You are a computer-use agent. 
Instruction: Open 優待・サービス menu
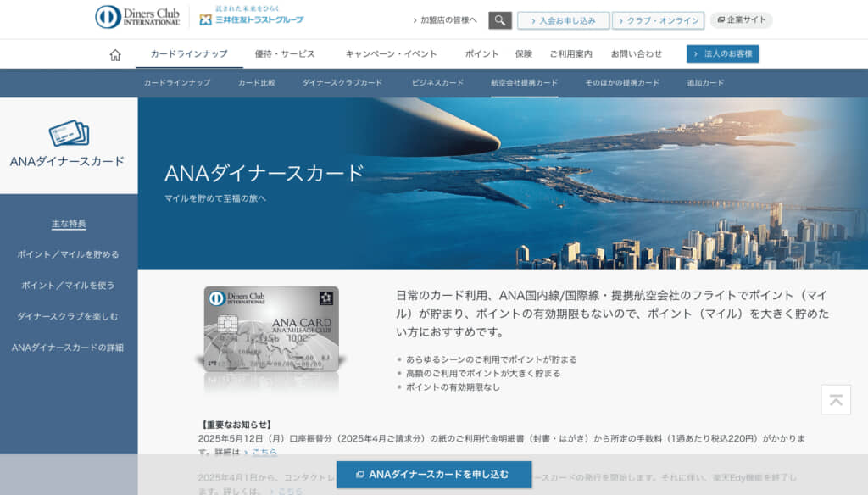285,53
